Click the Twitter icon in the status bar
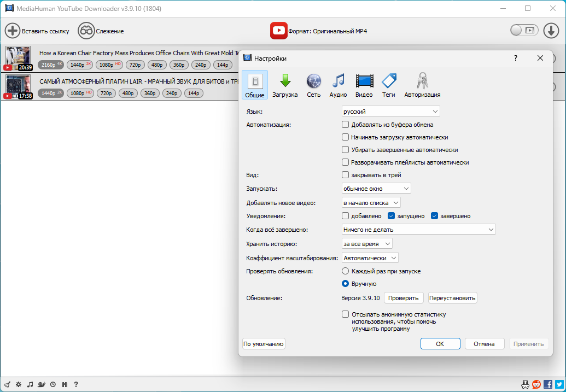Viewport: 566px width, 392px height. coord(559,384)
